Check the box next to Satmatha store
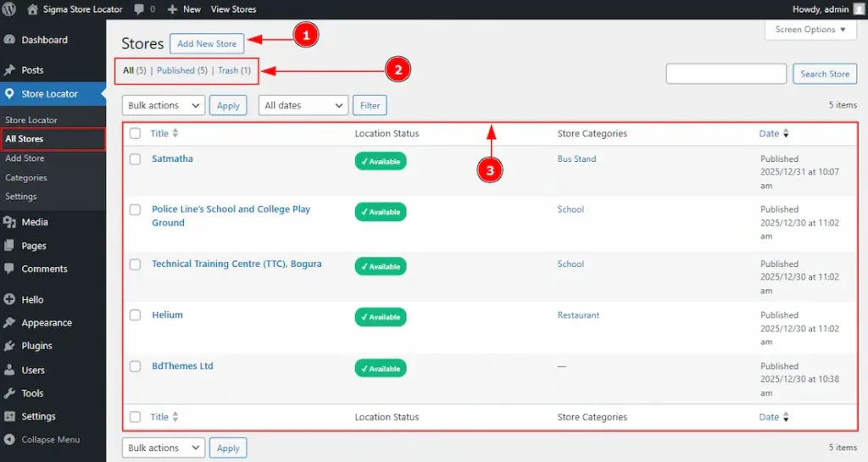868x462 pixels. point(135,159)
